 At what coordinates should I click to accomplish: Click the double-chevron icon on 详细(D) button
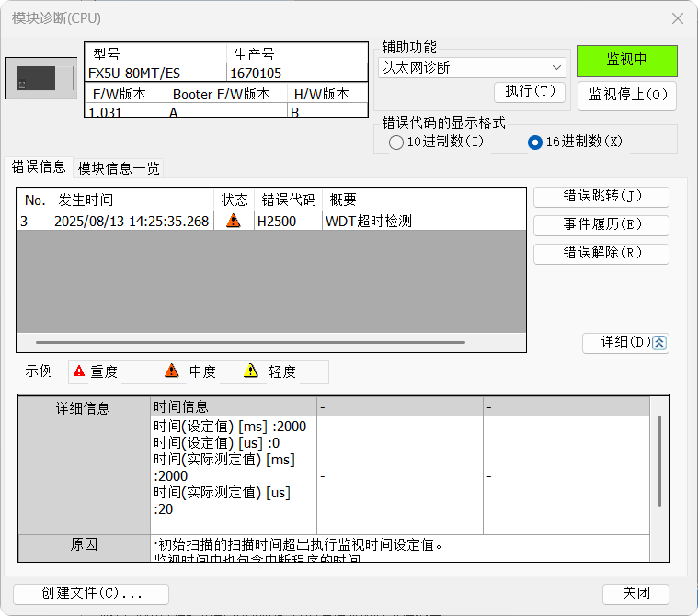659,343
